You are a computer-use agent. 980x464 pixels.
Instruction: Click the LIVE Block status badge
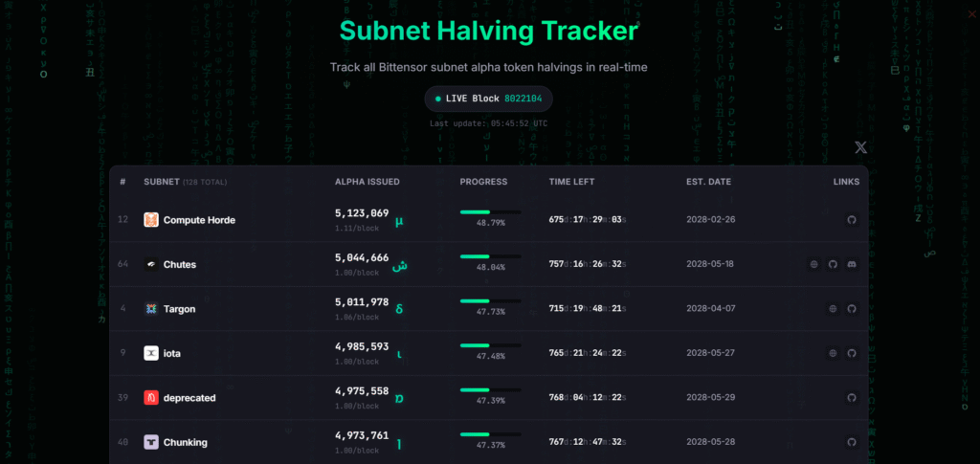coord(489,99)
